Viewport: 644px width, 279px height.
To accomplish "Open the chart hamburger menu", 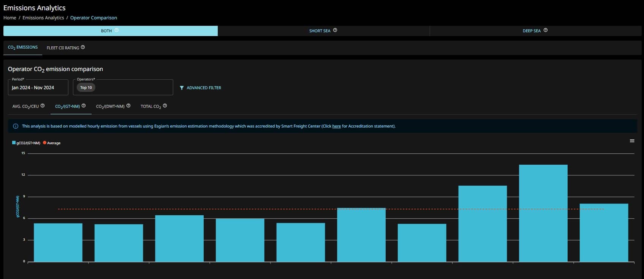I will 632,141.
